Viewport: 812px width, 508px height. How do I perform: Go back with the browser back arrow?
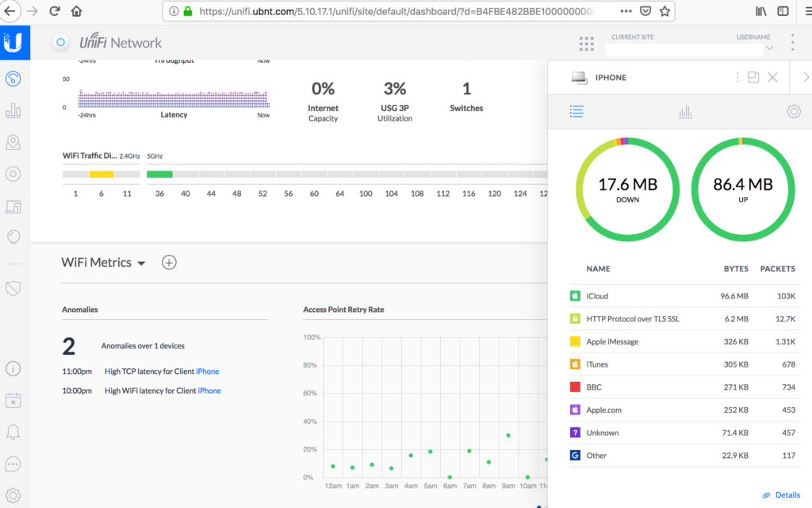point(10,11)
